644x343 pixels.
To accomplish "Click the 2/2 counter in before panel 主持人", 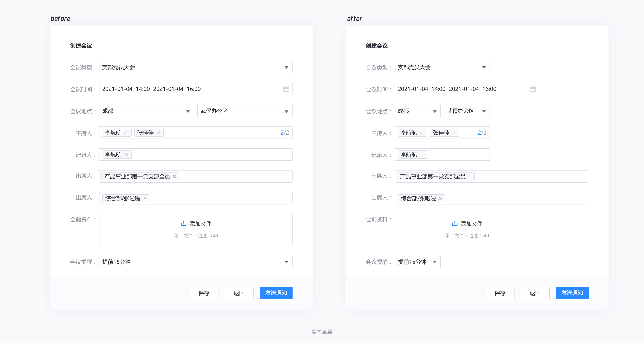I will coord(285,133).
